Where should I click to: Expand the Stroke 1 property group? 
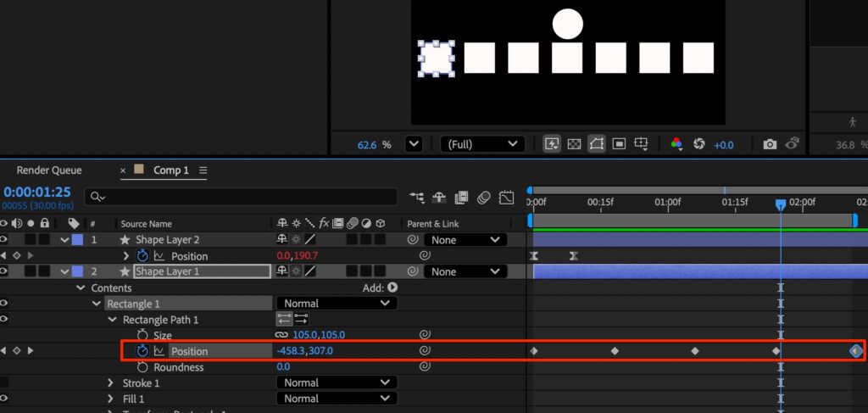[110, 383]
